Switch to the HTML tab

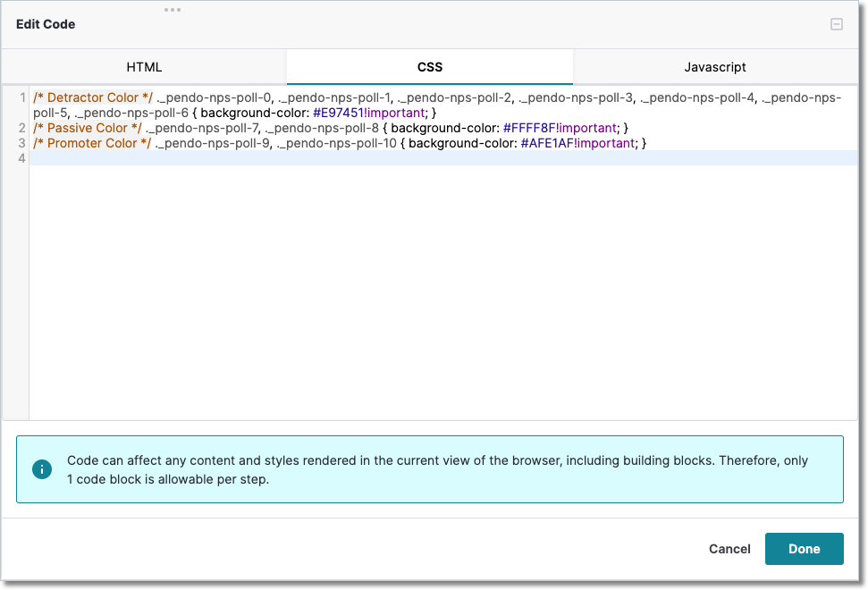pos(144,67)
